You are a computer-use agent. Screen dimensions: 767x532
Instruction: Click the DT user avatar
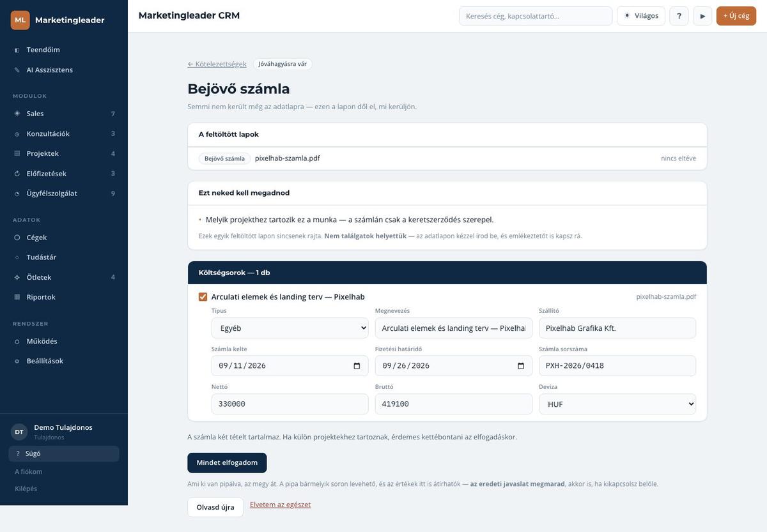19,432
